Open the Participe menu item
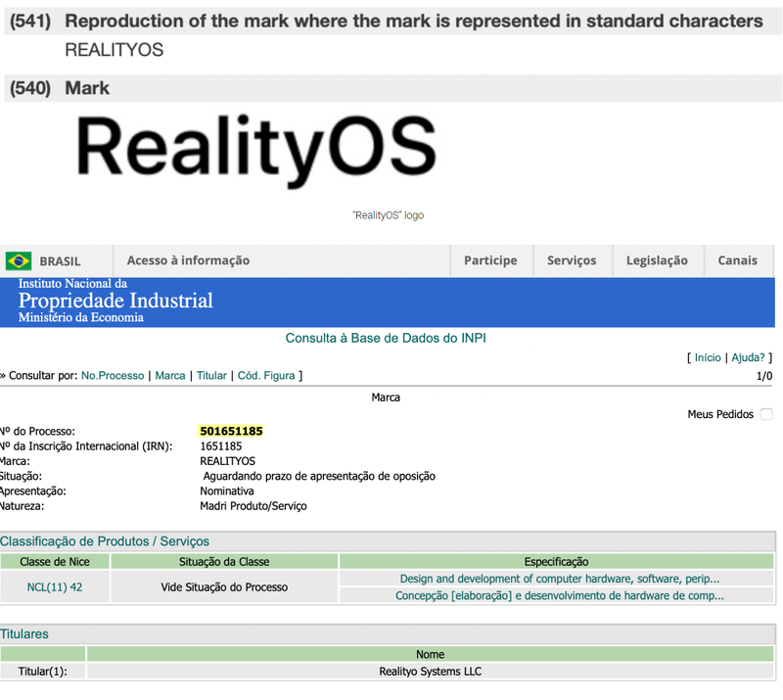Viewport: 783px width, 700px height. [x=490, y=260]
